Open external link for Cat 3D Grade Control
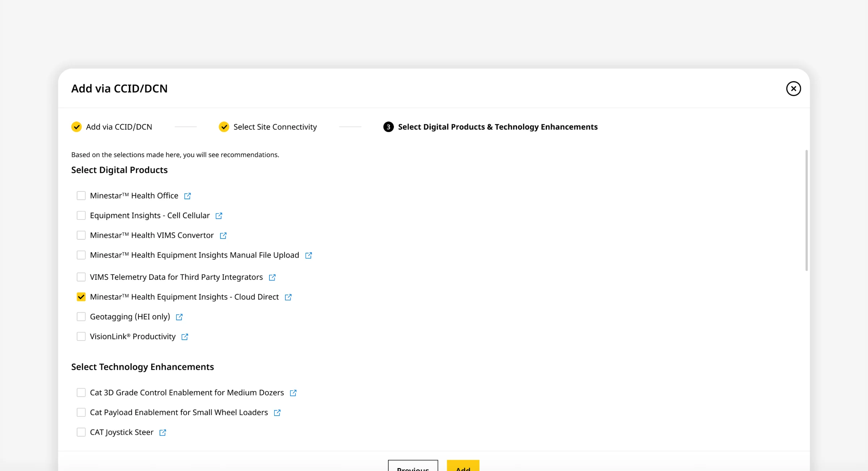The image size is (868, 471). click(293, 393)
